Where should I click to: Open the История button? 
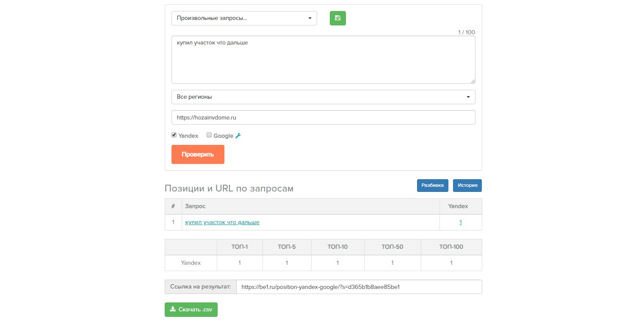[x=467, y=186]
